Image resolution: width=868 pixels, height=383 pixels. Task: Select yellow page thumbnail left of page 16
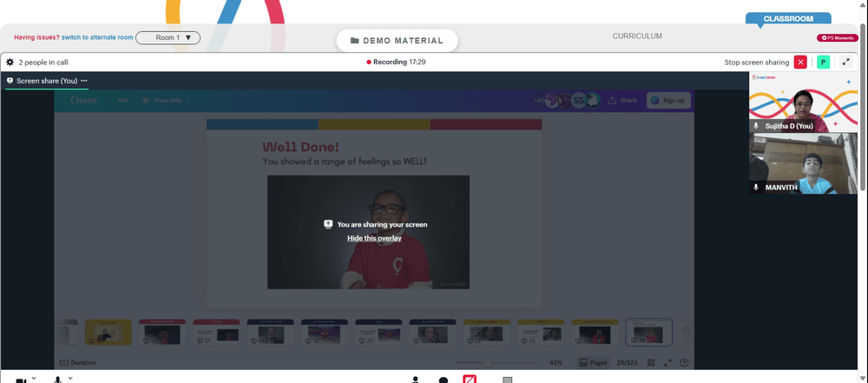pos(108,332)
